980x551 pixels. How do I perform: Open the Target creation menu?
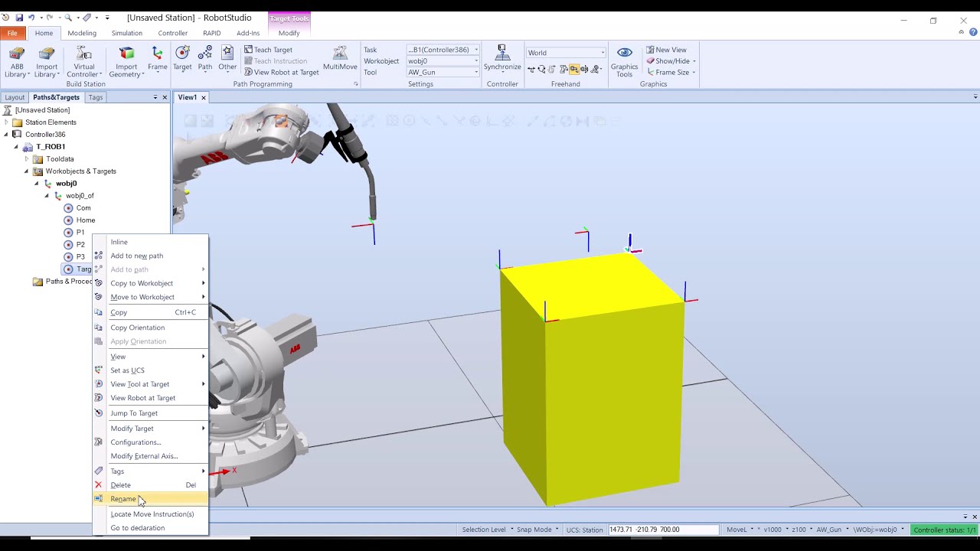(182, 59)
